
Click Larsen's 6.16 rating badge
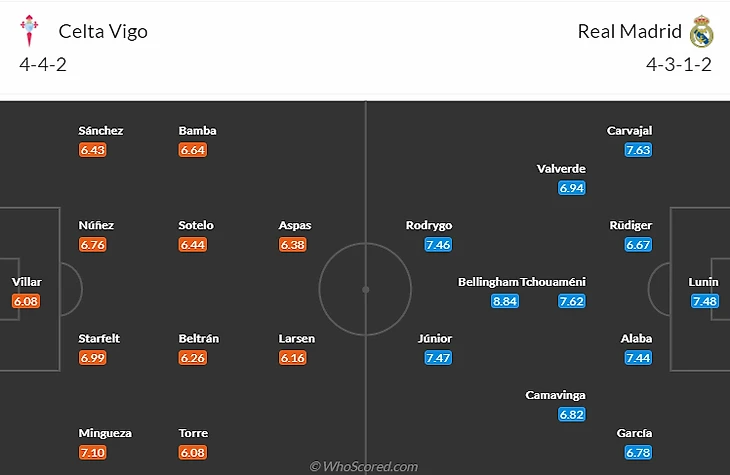click(x=293, y=358)
